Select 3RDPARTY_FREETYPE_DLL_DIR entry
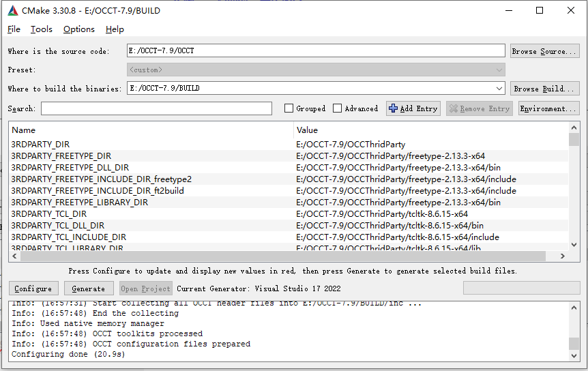Screen dimensions: 588x371 (70, 168)
